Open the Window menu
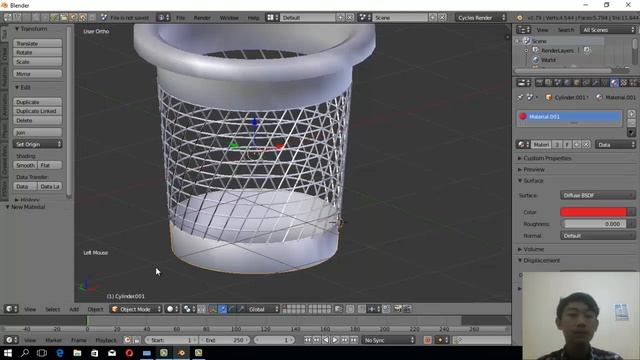The height and width of the screenshot is (360, 640). (x=229, y=18)
